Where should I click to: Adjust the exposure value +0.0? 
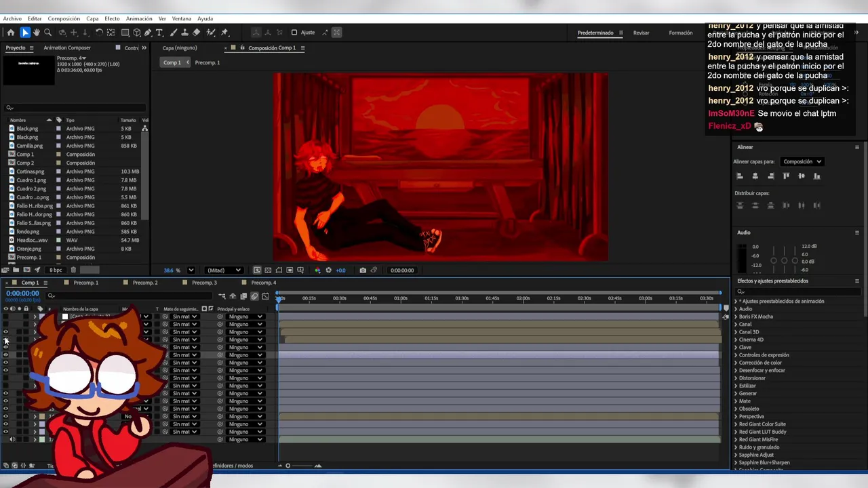[340, 270]
